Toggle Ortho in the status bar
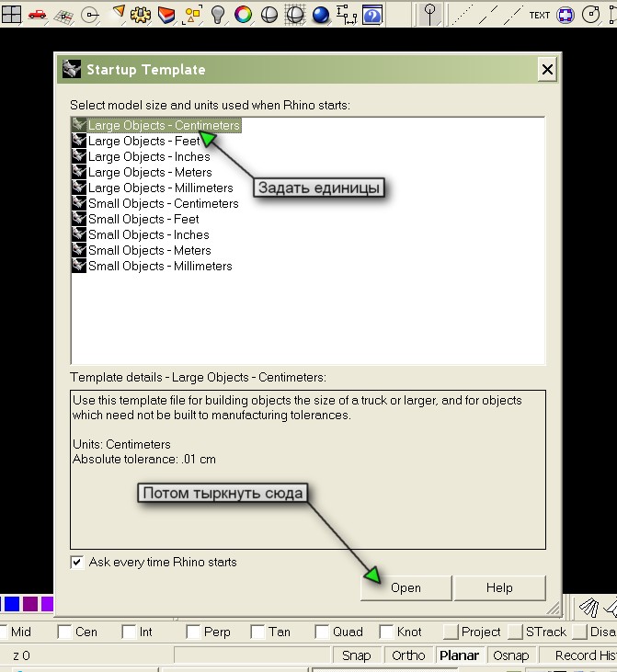The image size is (617, 672). 408,655
